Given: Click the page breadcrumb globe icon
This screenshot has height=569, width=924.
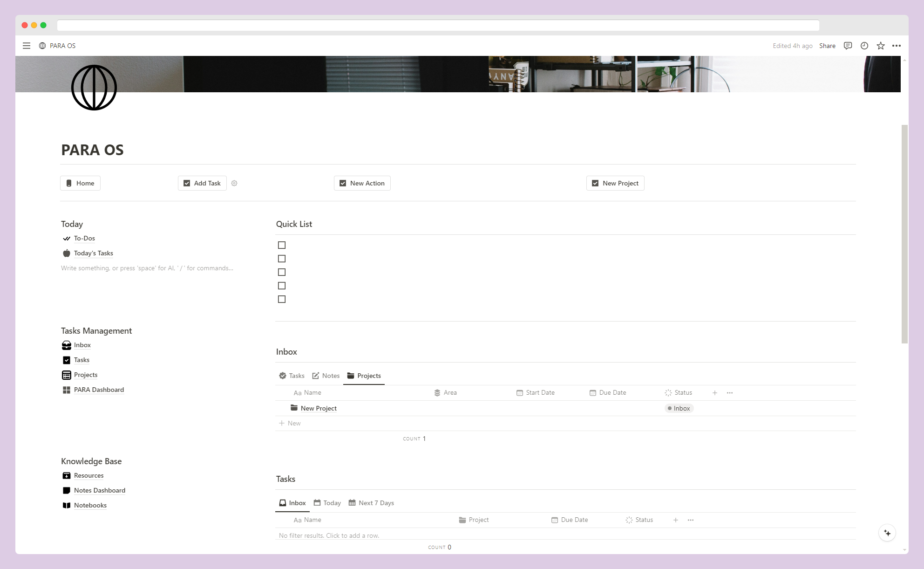Looking at the screenshot, I should 42,46.
